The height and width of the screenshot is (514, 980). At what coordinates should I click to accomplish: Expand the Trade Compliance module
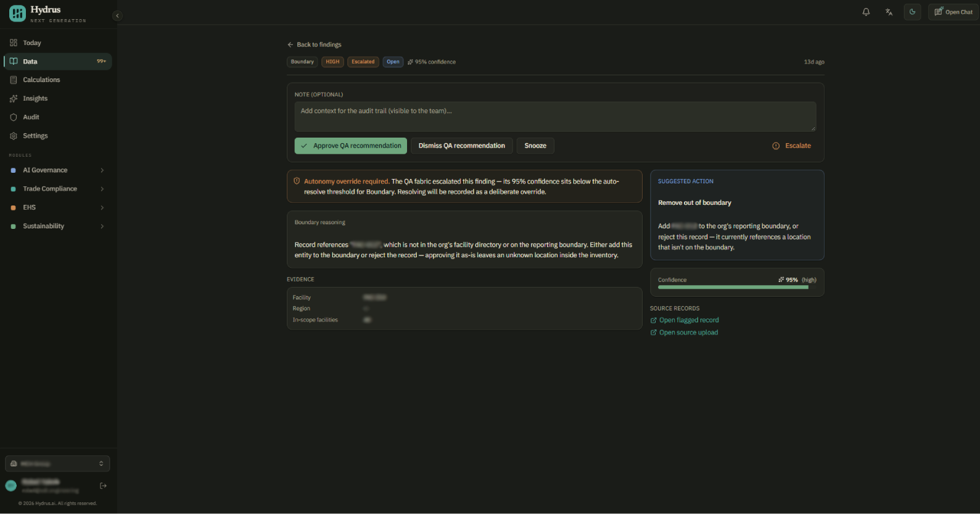[x=58, y=189]
